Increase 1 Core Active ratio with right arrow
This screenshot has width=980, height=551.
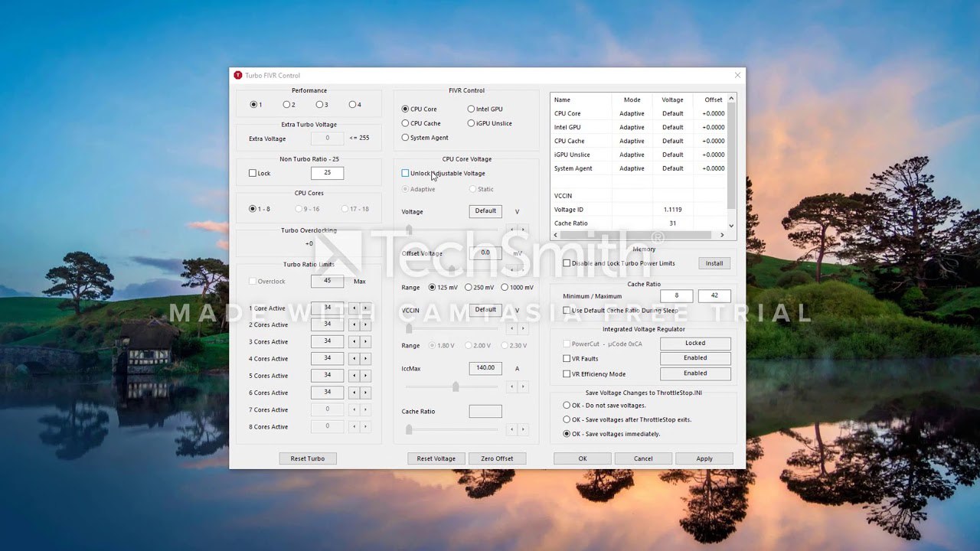point(366,308)
